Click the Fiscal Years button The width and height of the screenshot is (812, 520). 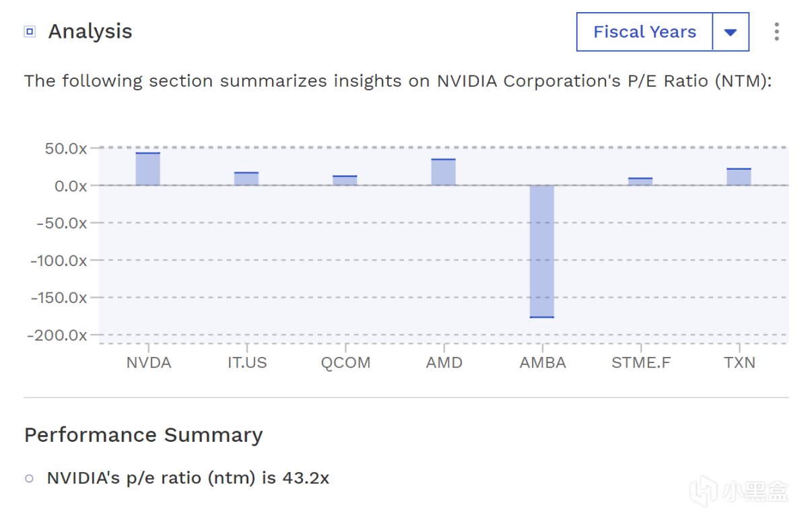pyautogui.click(x=644, y=32)
